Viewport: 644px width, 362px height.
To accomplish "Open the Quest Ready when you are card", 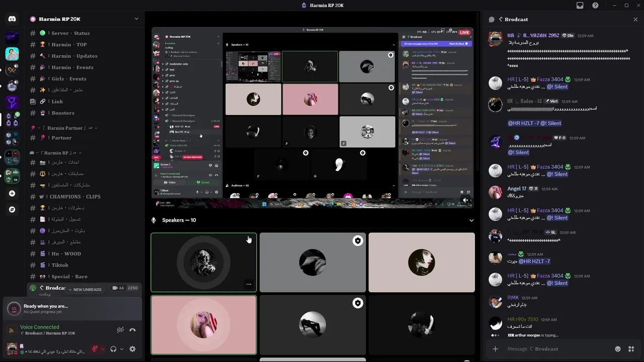I will click(x=72, y=309).
